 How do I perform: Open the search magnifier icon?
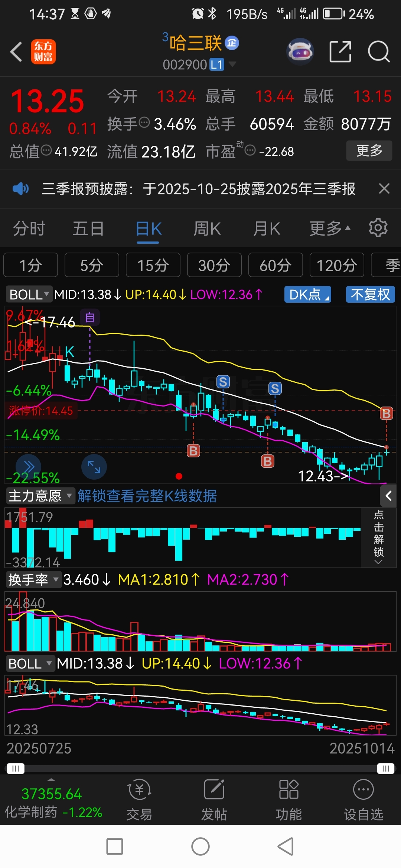tap(378, 52)
